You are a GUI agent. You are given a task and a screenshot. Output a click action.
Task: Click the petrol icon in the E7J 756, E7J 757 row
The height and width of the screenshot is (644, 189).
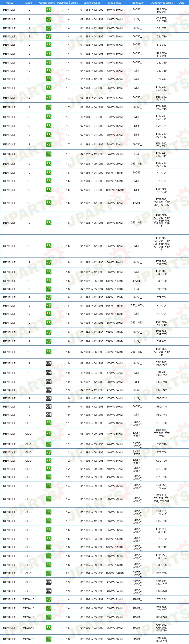pyautogui.click(x=49, y=486)
